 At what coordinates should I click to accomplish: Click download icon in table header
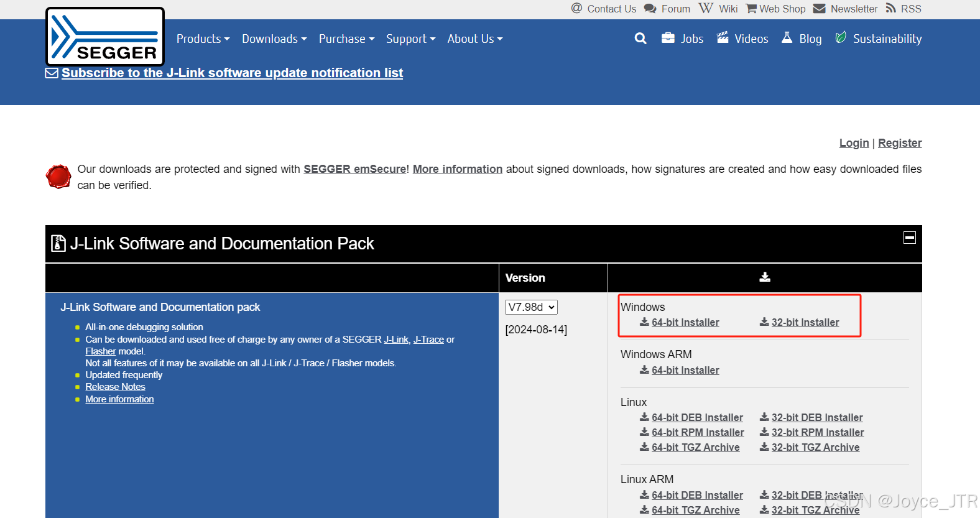[x=765, y=277]
